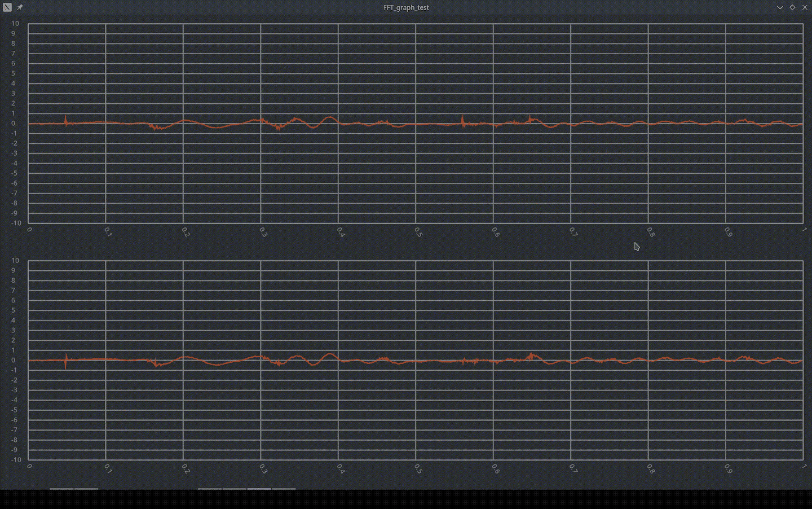
Task: Click the X11 application icon in title bar
Action: [x=7, y=7]
